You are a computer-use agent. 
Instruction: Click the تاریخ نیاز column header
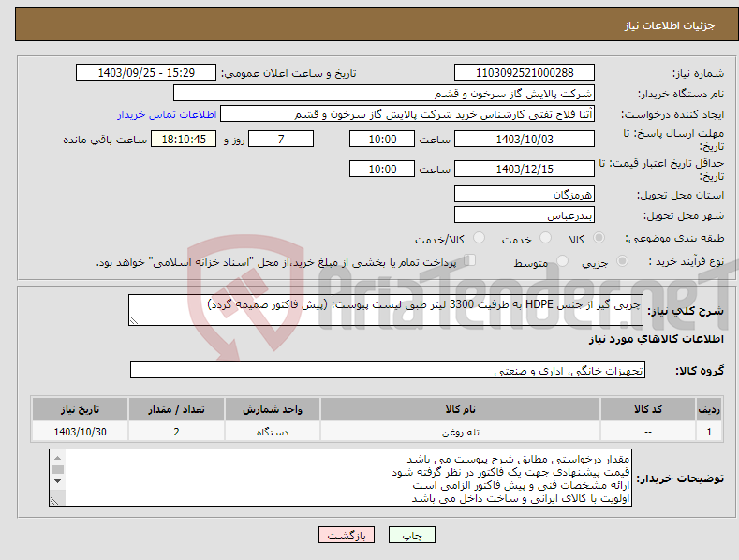pyautogui.click(x=81, y=409)
